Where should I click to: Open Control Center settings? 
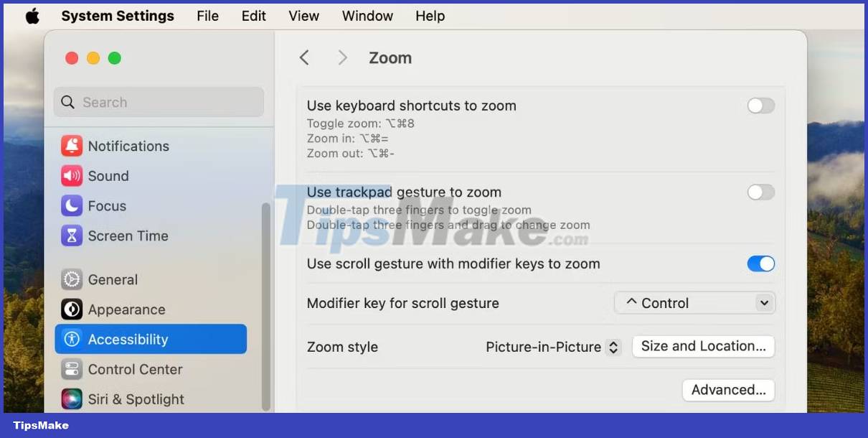pos(134,369)
